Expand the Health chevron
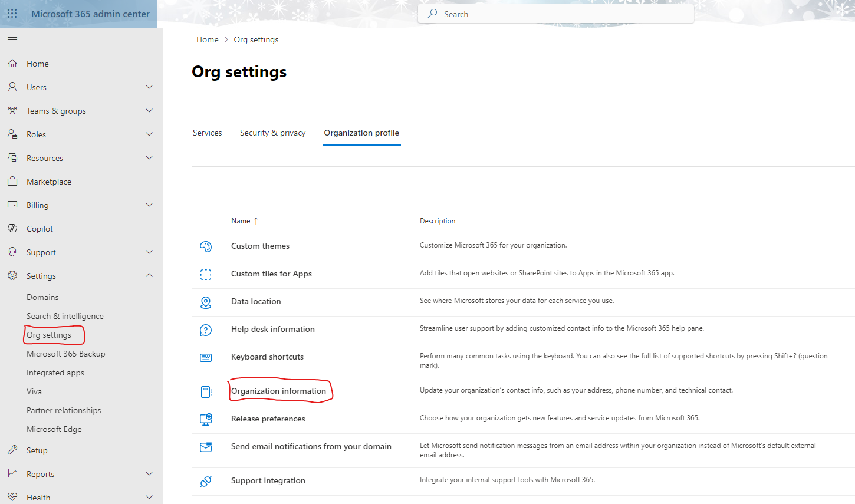 pyautogui.click(x=149, y=497)
